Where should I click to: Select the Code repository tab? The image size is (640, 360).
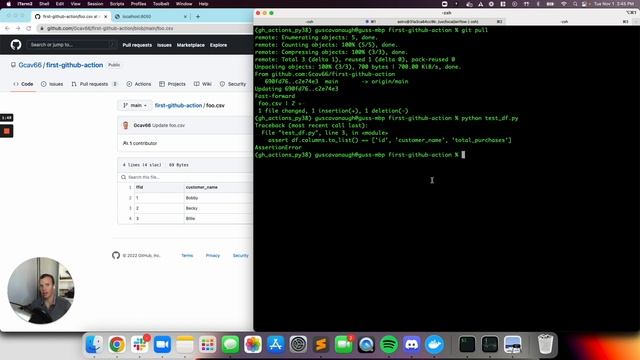23,84
